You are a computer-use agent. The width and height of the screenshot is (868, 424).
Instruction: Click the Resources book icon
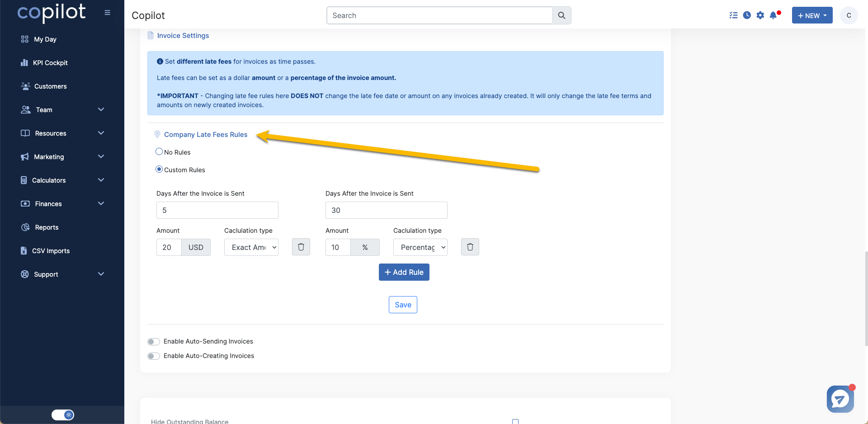pos(25,133)
